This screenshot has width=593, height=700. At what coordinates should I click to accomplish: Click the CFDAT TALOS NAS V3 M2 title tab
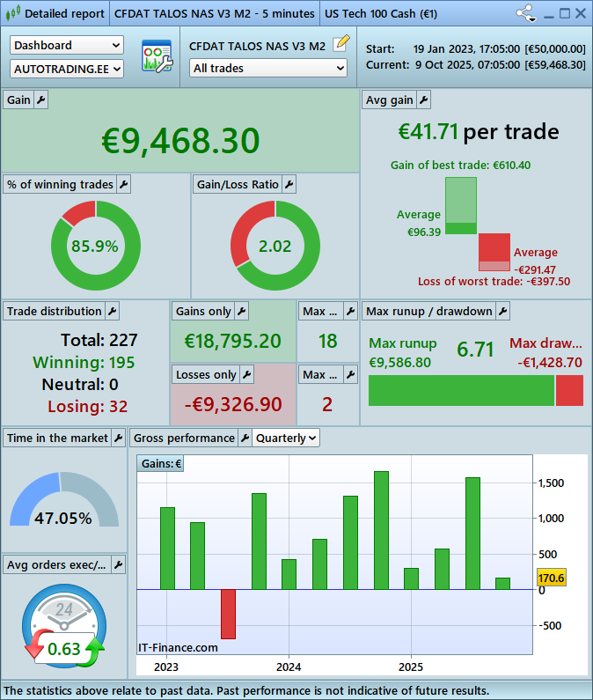[214, 14]
